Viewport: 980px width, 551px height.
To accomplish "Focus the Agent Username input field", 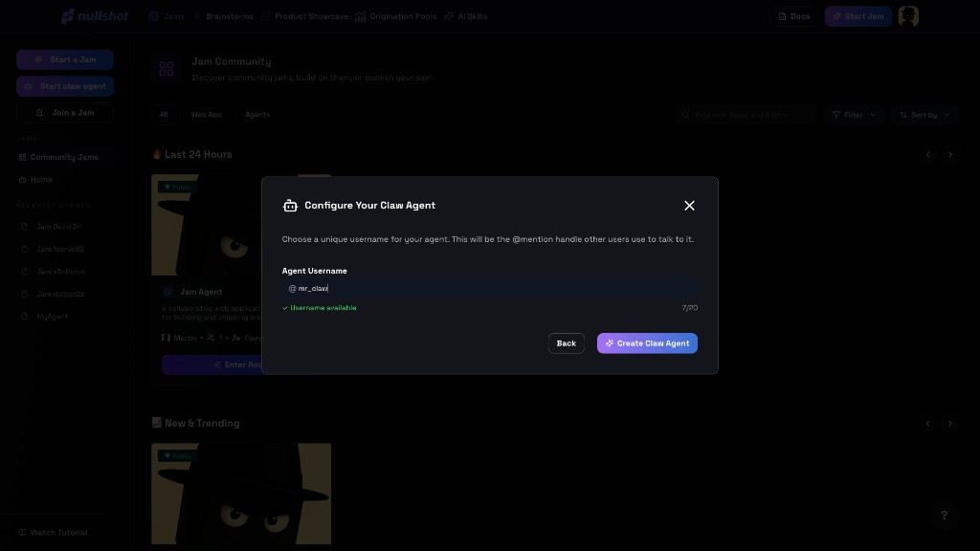I will coord(489,288).
